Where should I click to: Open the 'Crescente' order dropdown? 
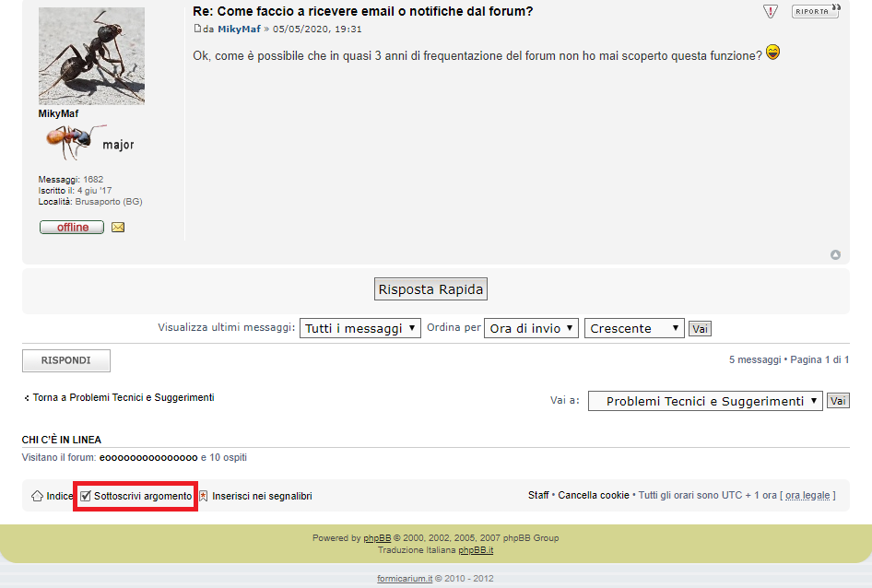point(634,328)
